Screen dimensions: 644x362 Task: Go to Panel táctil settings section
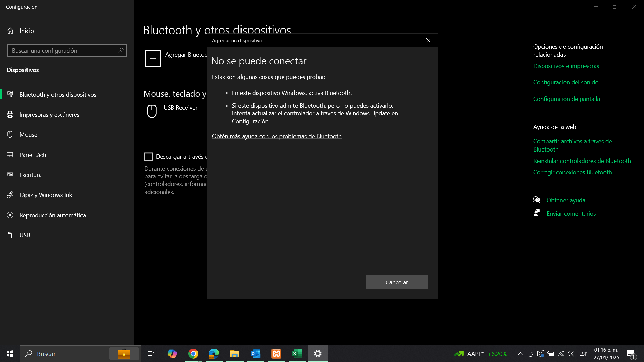point(34,155)
